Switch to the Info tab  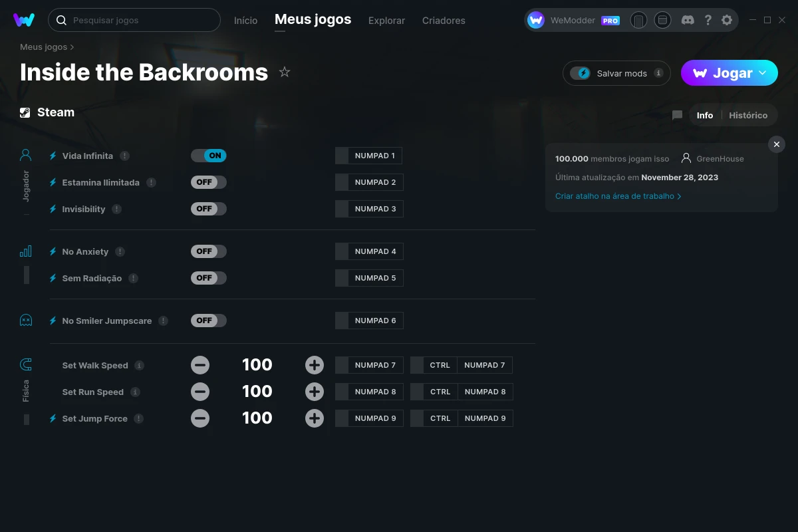pos(705,115)
